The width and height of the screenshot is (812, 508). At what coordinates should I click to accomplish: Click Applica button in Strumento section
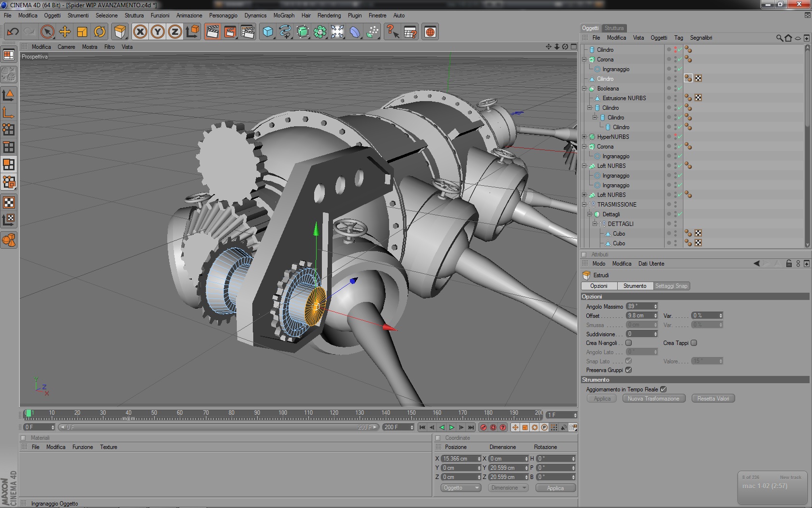click(602, 399)
